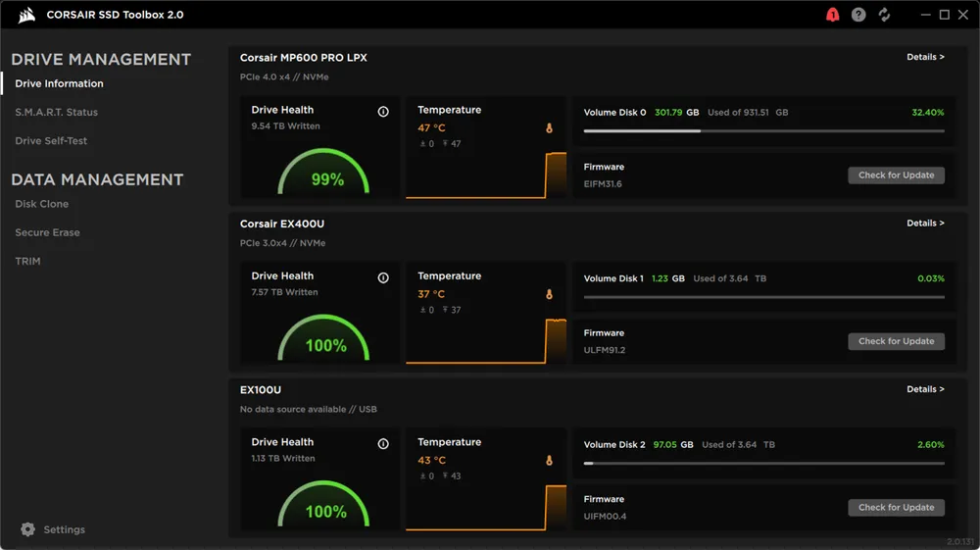Click the DRIVE MANAGEMENT heading
This screenshot has height=550, width=980.
(x=101, y=60)
